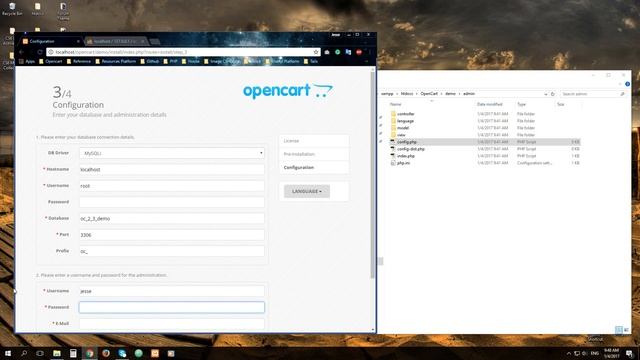Click the admin Username field containing jesse
Screen dimensions: 640x360
click(172, 291)
